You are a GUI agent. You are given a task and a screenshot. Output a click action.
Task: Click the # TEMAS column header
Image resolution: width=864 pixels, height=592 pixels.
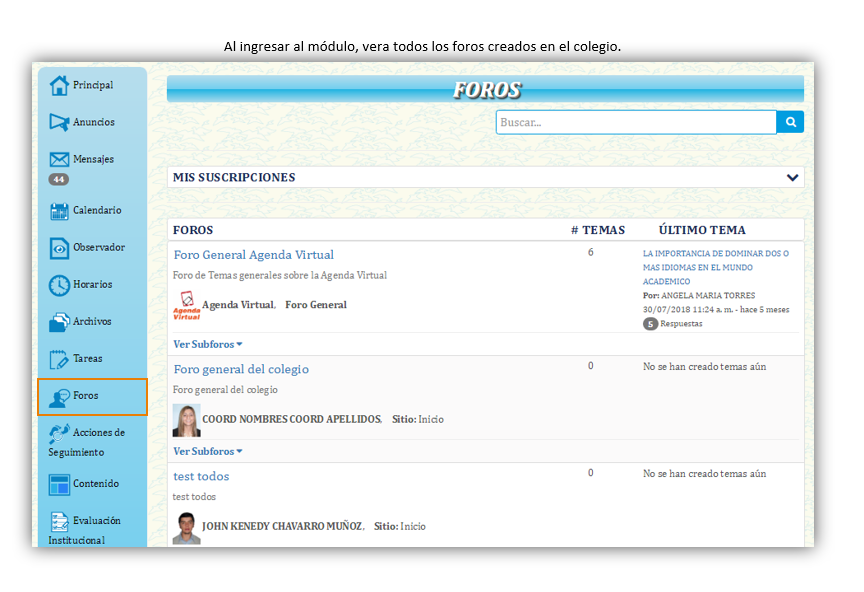[598, 230]
